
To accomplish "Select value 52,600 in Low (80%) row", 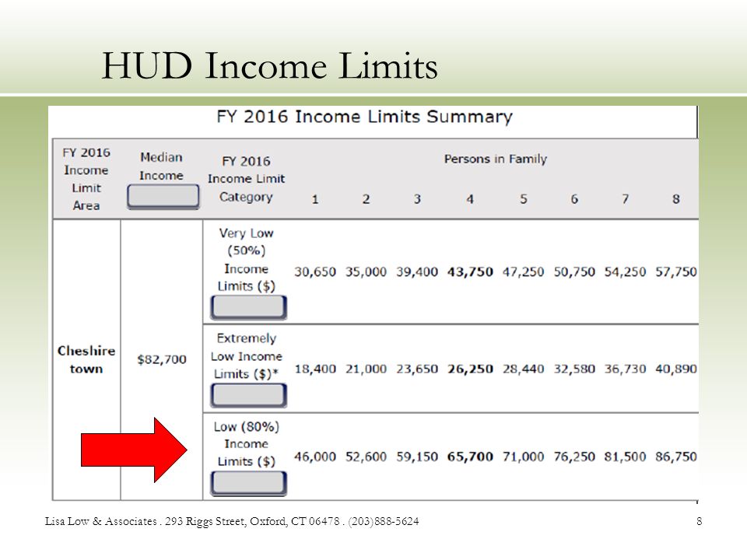I will [366, 457].
